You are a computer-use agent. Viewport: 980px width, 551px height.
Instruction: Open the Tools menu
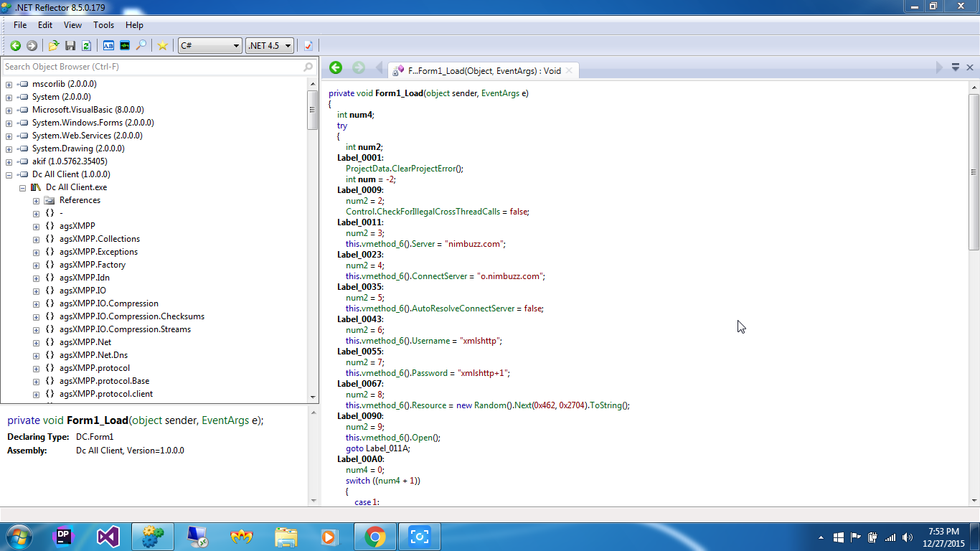104,25
